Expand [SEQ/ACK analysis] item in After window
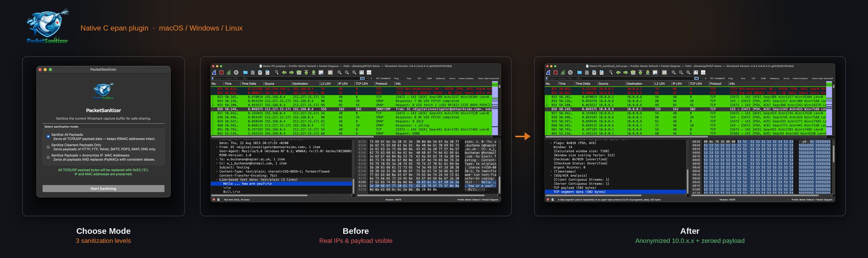This screenshot has width=868, height=258. (x=551, y=175)
